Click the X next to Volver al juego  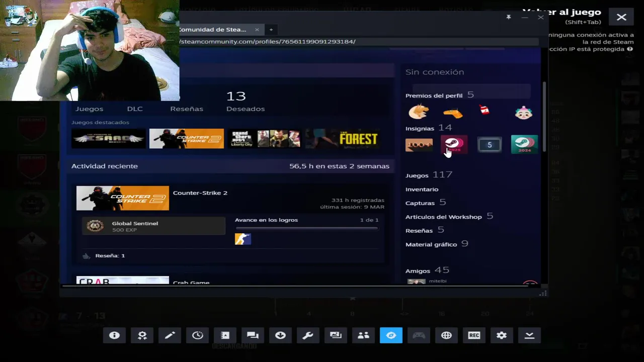[621, 17]
